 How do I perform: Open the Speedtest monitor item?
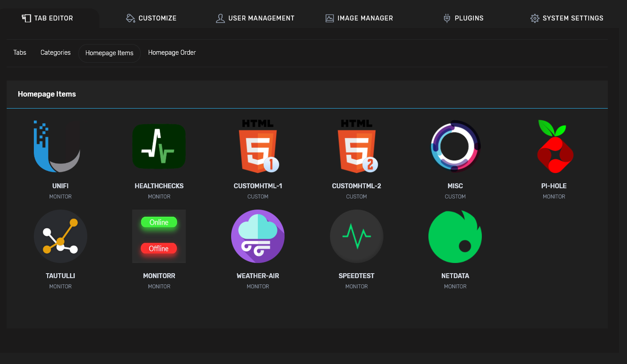[356, 236]
